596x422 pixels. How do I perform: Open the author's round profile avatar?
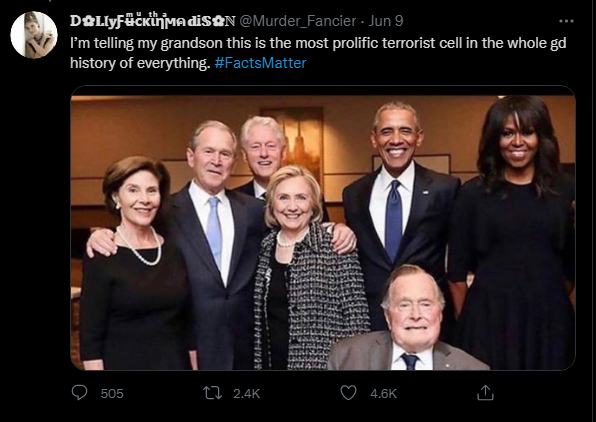(34, 35)
